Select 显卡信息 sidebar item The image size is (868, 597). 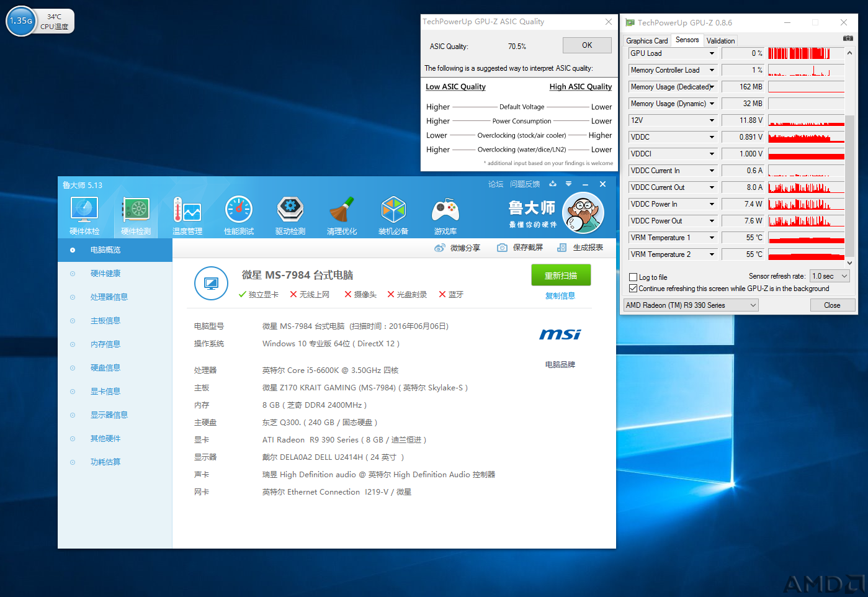[115, 392]
